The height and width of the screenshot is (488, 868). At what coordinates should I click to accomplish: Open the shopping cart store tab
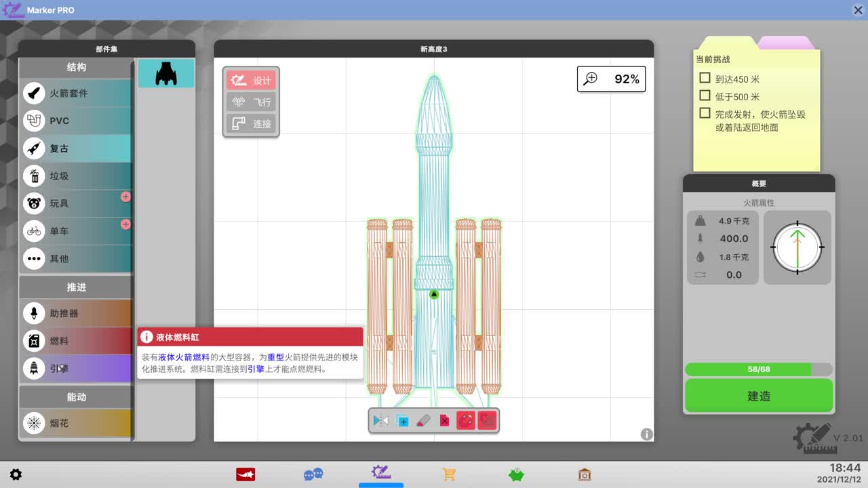[x=449, y=474]
